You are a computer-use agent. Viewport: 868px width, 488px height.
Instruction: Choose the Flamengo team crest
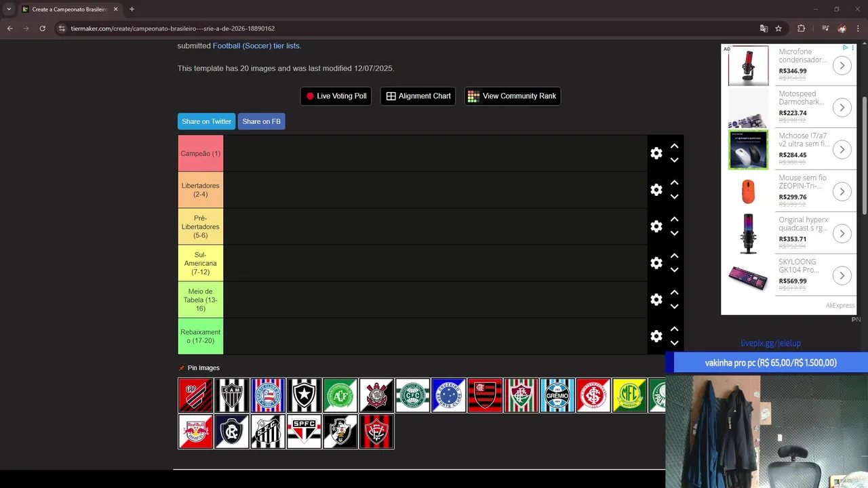485,395
